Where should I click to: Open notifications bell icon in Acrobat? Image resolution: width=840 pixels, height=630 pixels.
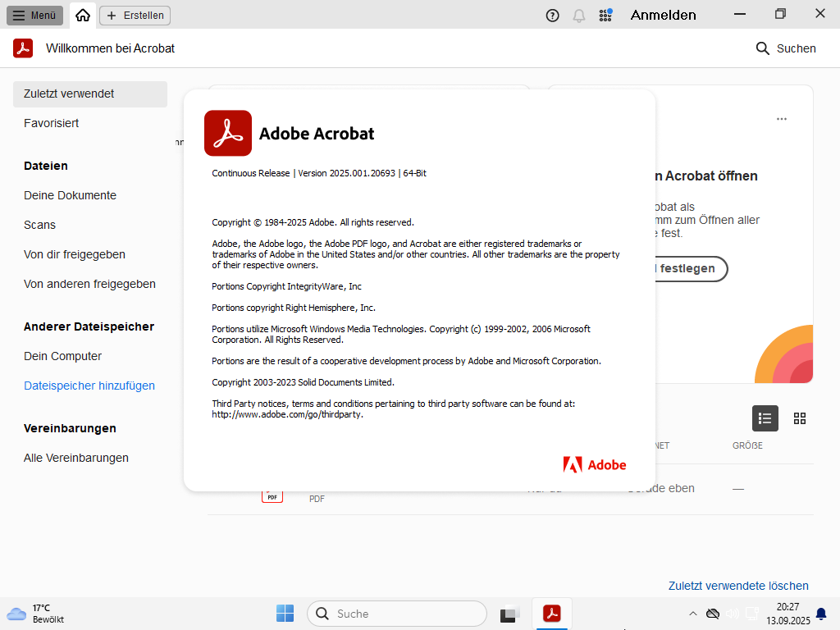point(579,16)
